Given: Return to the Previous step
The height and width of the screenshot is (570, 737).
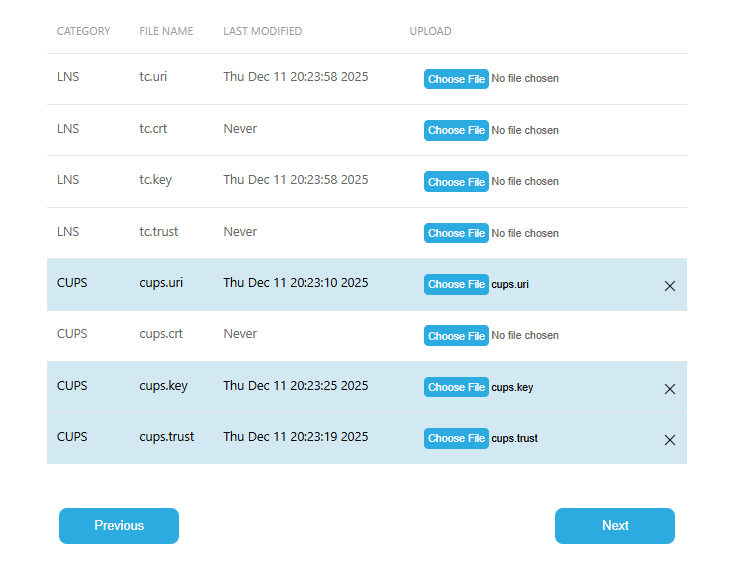Looking at the screenshot, I should pos(119,526).
